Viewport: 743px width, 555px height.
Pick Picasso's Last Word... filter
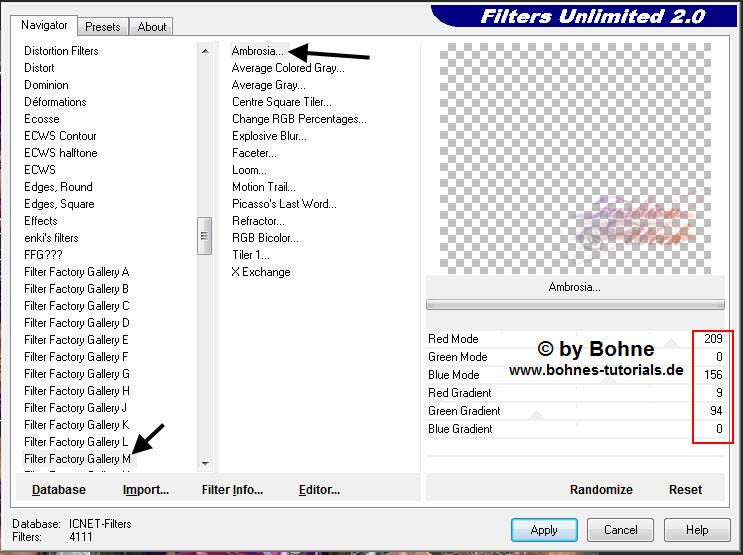[x=284, y=204]
